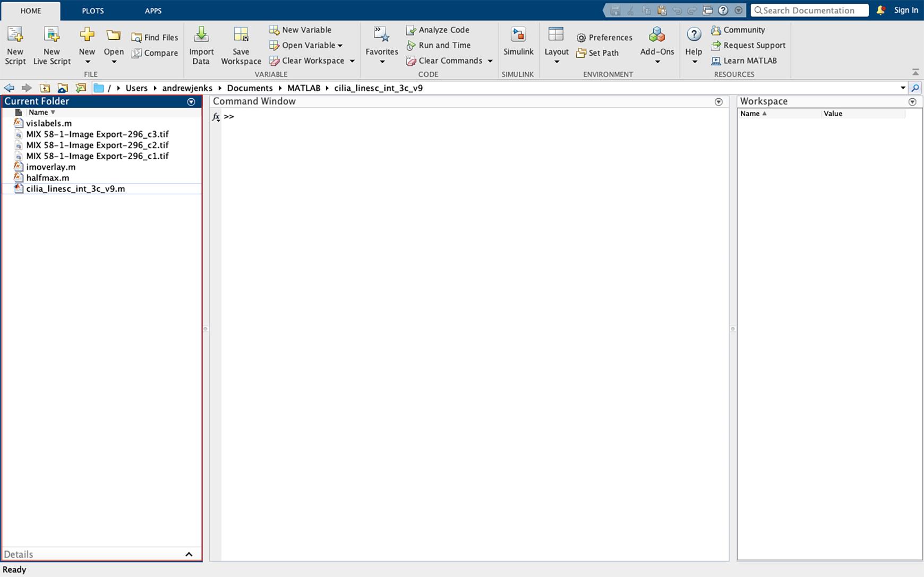Image resolution: width=924 pixels, height=577 pixels.
Task: Select andrewjenks in the address path
Action: pos(187,88)
